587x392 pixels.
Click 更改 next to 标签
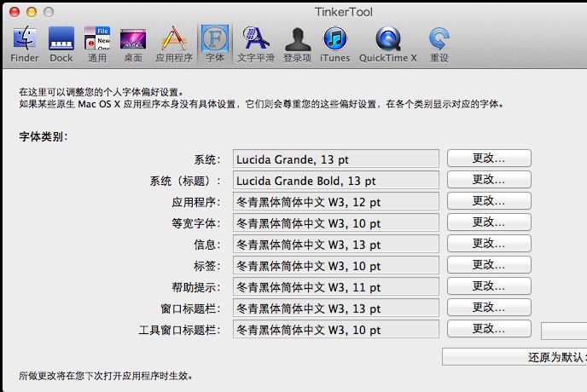click(489, 265)
